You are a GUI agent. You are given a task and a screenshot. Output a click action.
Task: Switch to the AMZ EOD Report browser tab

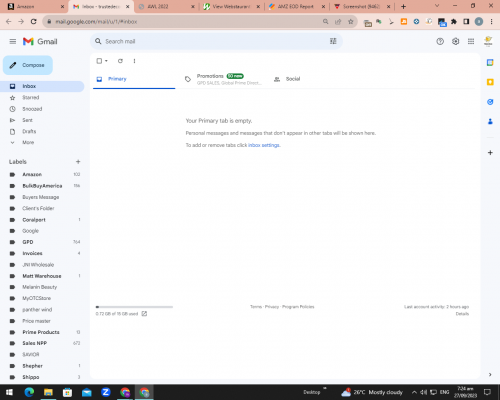pos(295,6)
